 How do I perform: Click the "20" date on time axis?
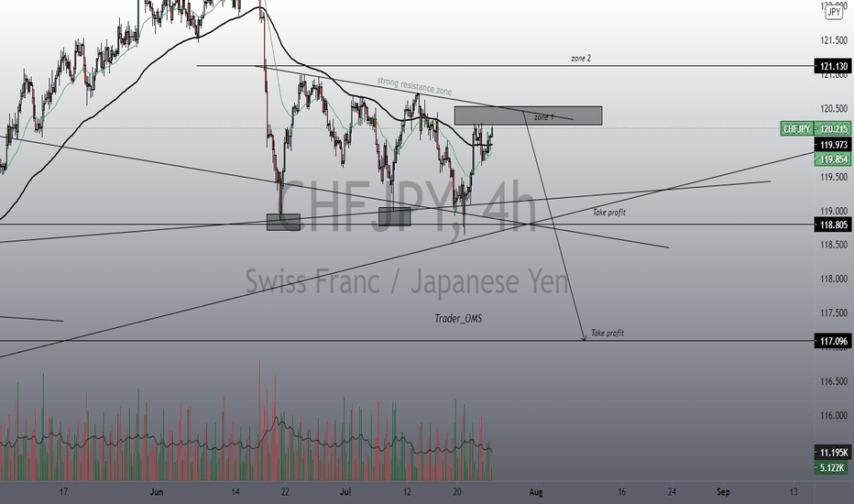[x=457, y=492]
